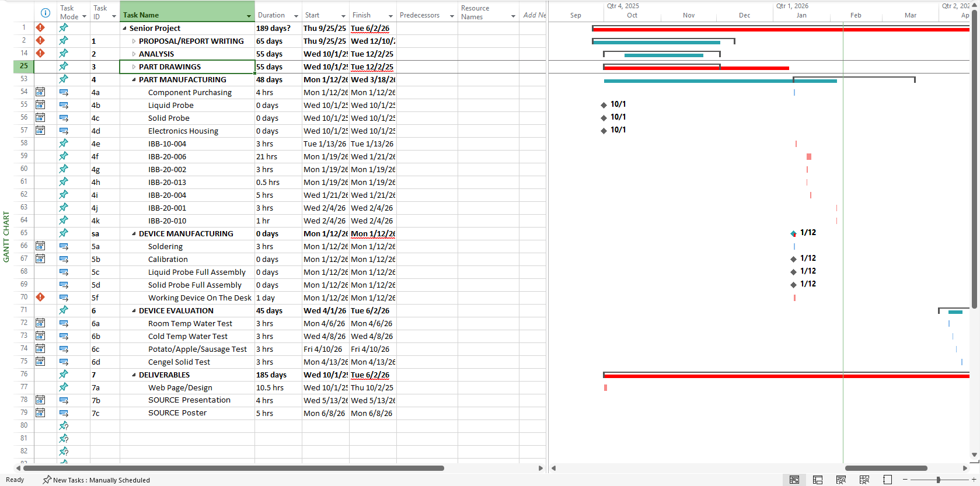Click the zoom out minus button
Screen dimensions: 980x486
click(905, 480)
